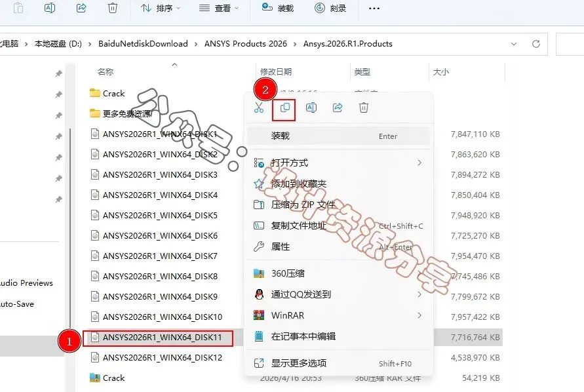Expand arrow next to 打开方式
This screenshot has height=392, width=584.
click(x=419, y=163)
